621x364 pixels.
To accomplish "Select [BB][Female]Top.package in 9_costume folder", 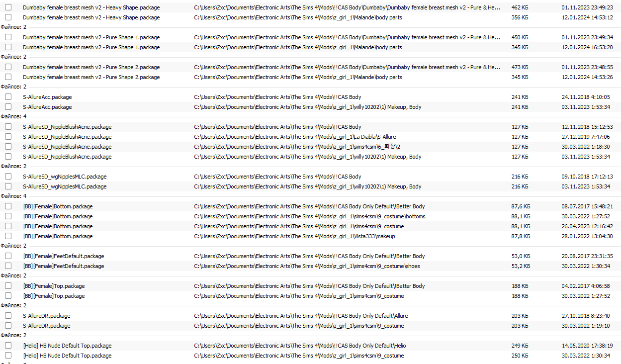I will tap(8, 296).
